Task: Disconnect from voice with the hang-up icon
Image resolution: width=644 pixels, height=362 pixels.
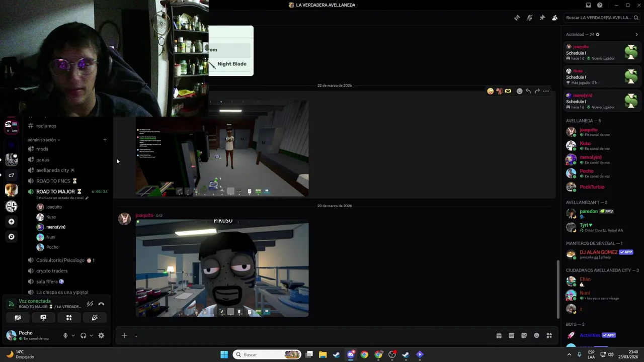Action: 101,304
